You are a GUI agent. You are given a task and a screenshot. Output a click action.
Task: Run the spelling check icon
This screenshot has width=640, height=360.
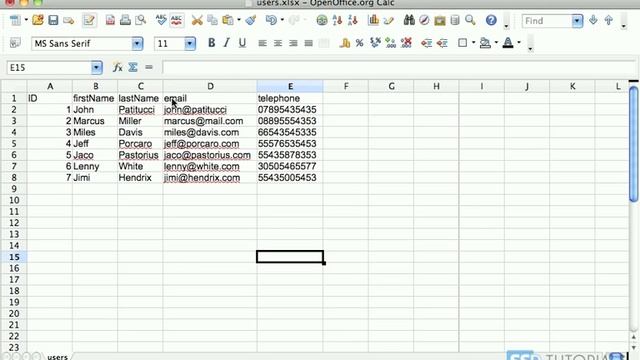tap(161, 20)
